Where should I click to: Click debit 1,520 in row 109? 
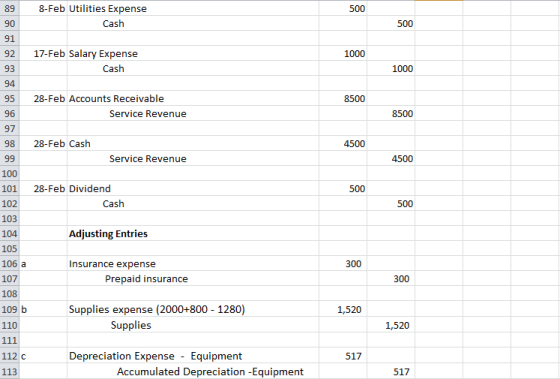pyautogui.click(x=343, y=309)
